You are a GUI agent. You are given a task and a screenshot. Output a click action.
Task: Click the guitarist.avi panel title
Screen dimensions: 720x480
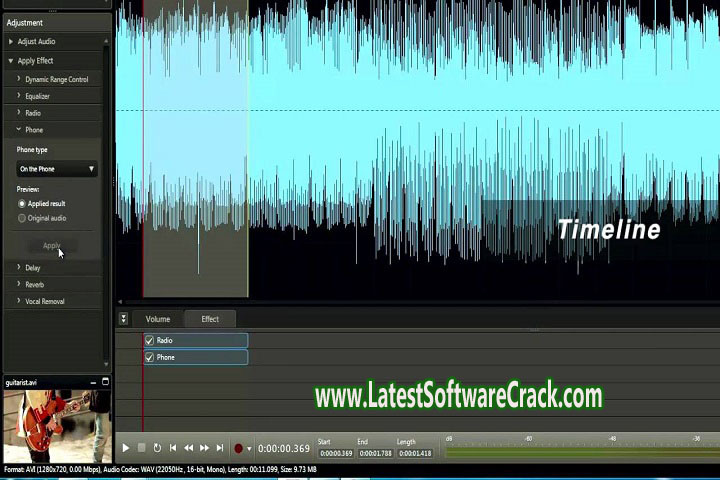click(21, 383)
